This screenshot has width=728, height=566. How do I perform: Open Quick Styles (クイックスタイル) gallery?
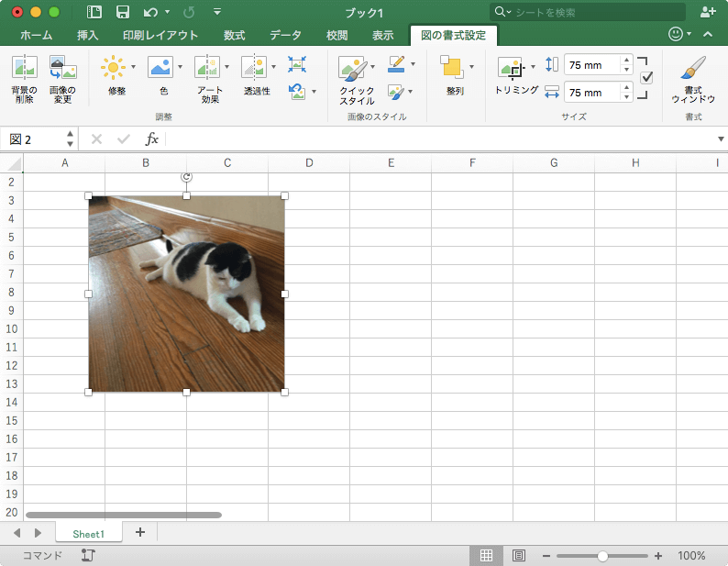click(x=353, y=68)
